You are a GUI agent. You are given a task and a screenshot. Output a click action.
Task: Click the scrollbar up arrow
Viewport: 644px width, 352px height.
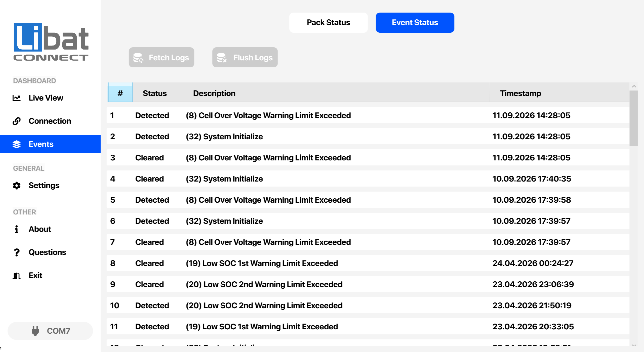point(634,86)
